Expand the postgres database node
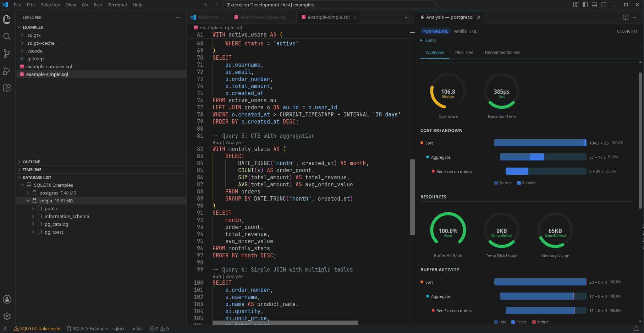This screenshot has height=333, width=644. pyautogui.click(x=28, y=193)
